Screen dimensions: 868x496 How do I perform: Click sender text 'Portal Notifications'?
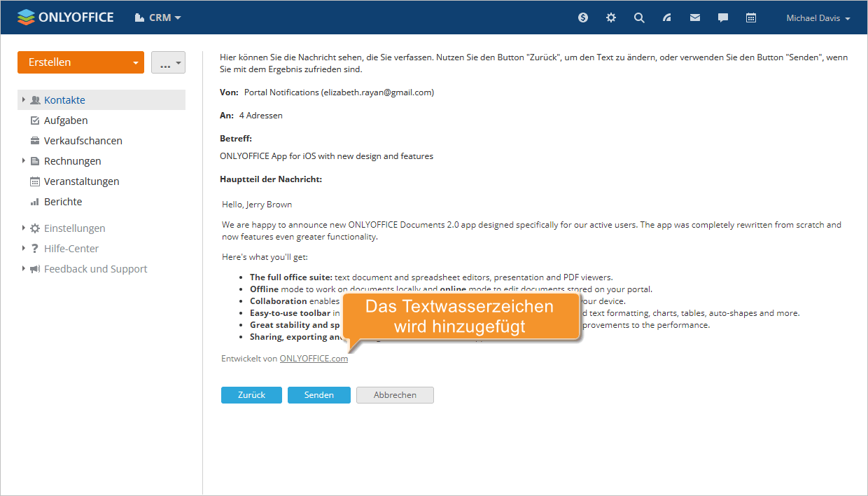coord(281,92)
